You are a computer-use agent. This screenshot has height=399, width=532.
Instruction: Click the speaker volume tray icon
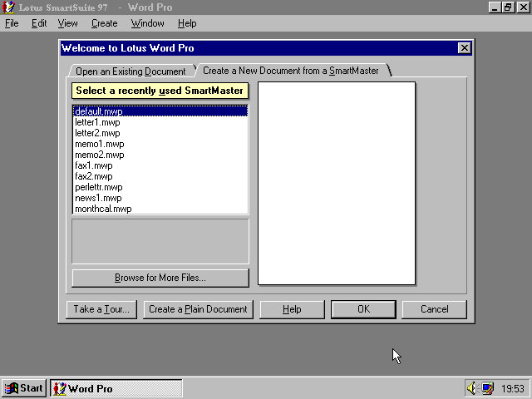(x=471, y=388)
